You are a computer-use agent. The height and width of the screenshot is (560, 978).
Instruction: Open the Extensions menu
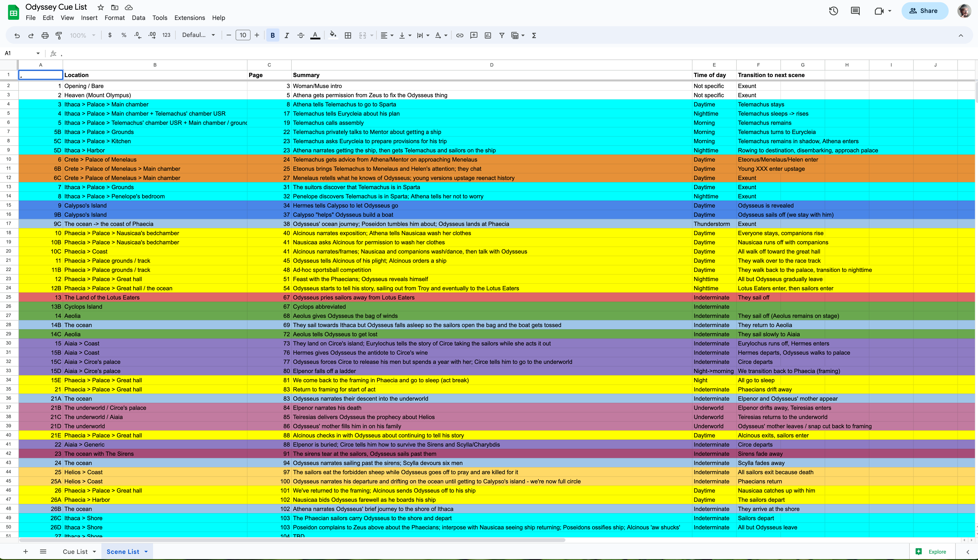pos(189,18)
